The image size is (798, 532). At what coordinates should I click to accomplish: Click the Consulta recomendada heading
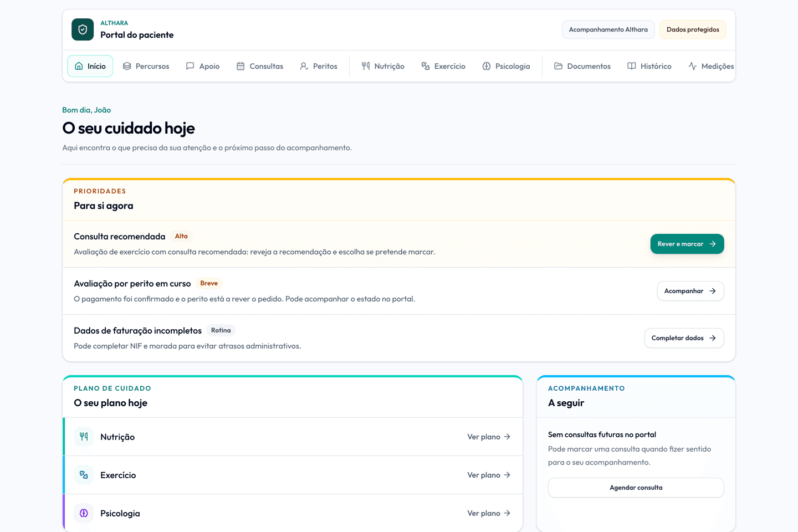pos(120,237)
